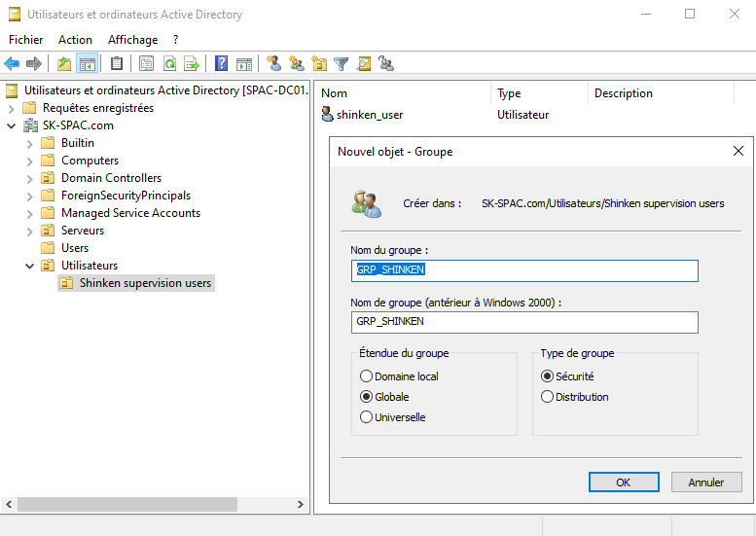
Task: Click the find objects search icon
Action: pos(364,64)
